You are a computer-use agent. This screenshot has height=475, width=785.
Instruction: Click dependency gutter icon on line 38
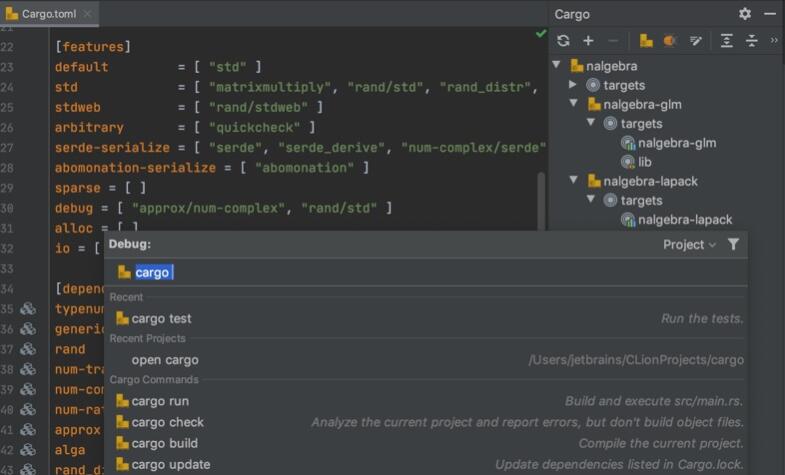28,369
